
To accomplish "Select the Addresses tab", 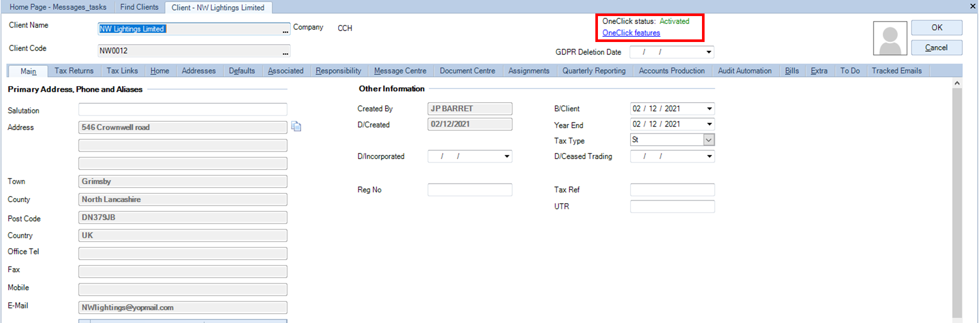I will point(199,71).
